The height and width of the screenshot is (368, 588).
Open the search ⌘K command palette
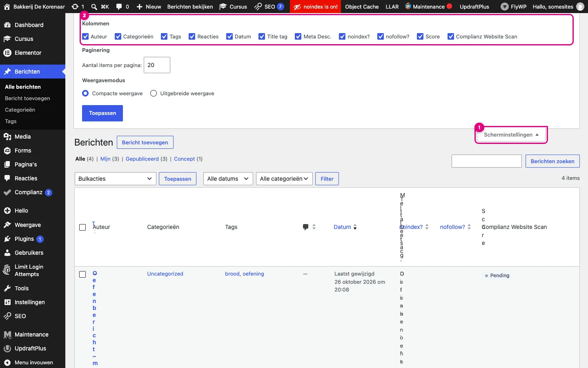pyautogui.click(x=100, y=7)
